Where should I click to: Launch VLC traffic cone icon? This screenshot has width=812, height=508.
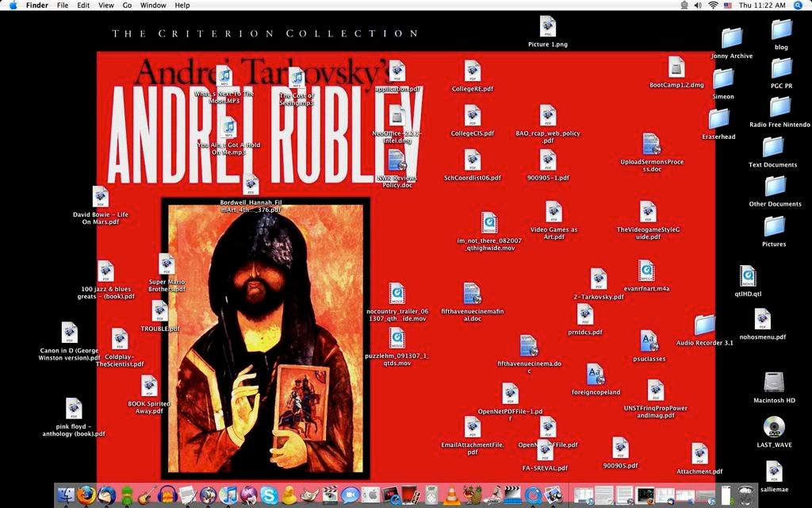coord(451,495)
